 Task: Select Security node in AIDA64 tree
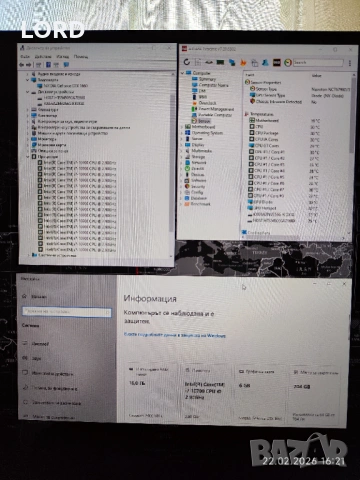coord(198,187)
